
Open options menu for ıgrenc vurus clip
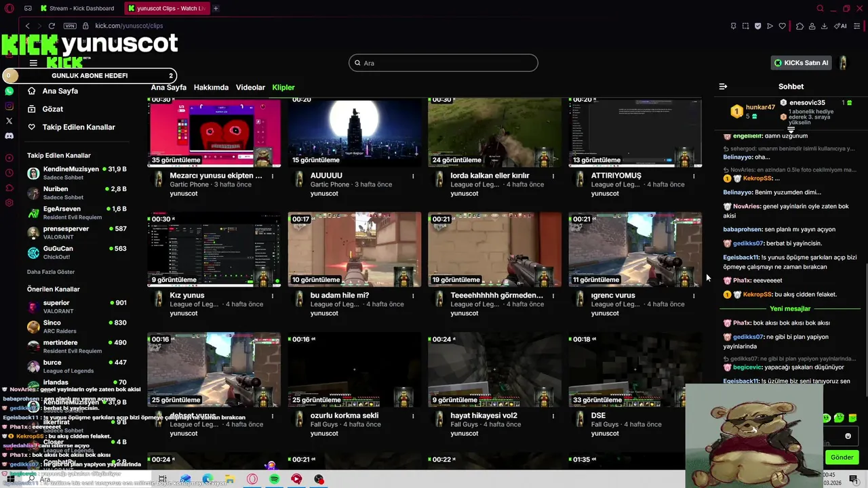tap(694, 296)
